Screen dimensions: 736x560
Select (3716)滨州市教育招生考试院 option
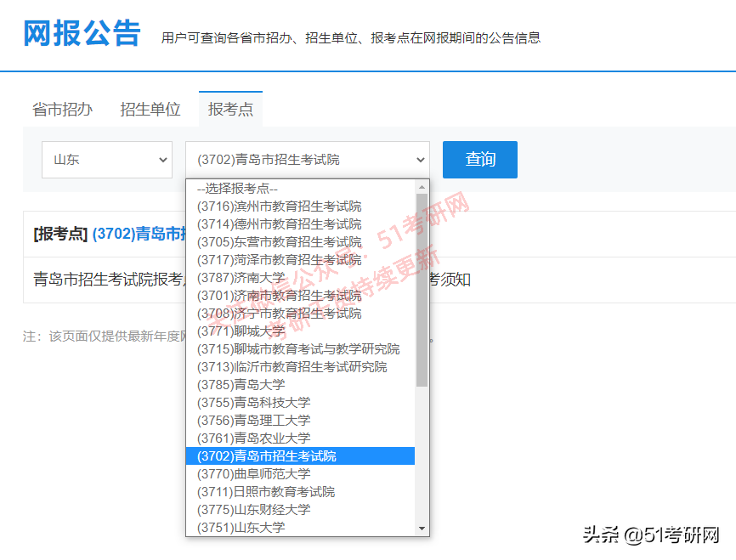(300, 206)
